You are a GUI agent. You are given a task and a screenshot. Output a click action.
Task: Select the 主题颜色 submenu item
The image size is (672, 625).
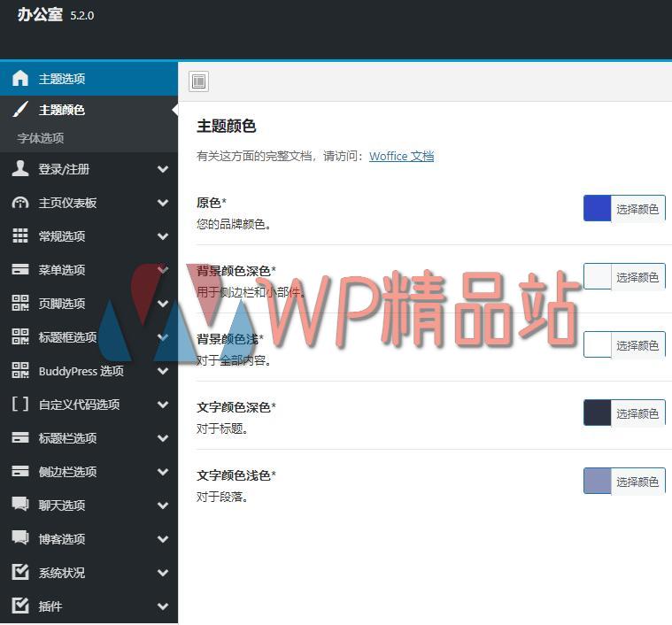[x=89, y=110]
